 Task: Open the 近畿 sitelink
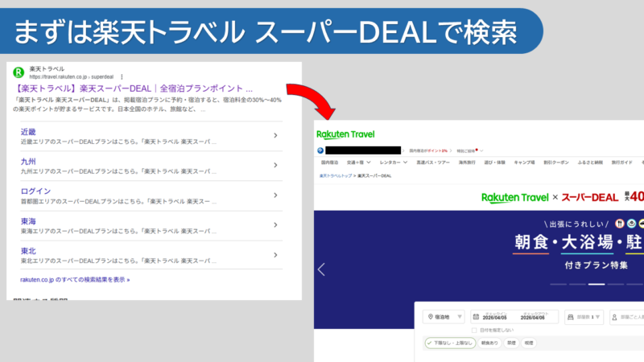point(28,132)
